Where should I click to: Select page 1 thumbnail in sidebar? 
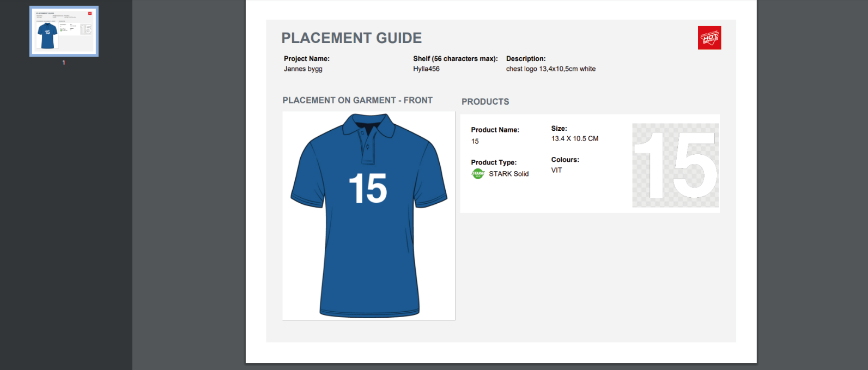pyautogui.click(x=64, y=32)
